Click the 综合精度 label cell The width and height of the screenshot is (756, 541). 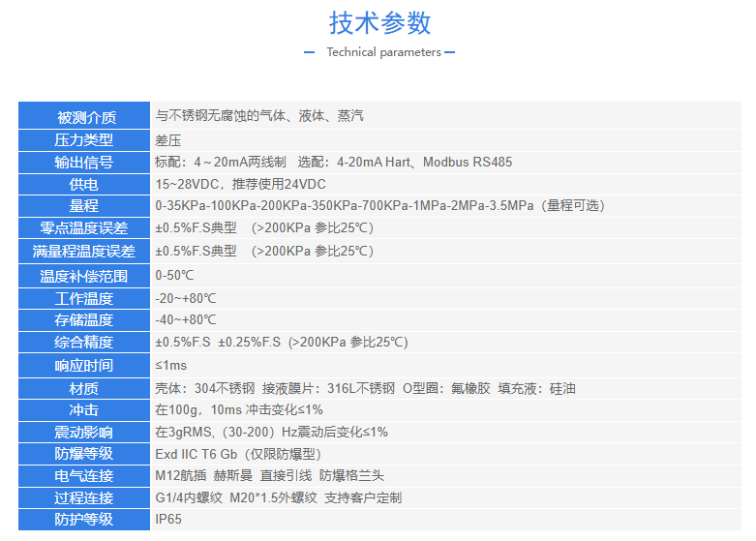84,342
